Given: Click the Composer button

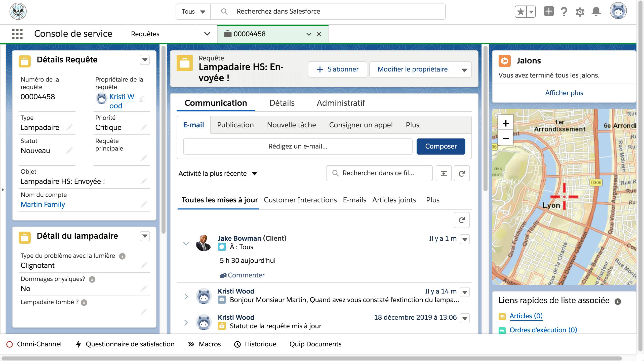Looking at the screenshot, I should coord(441,147).
